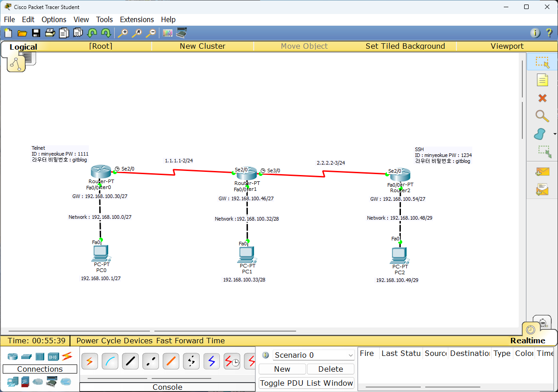558x392 pixels.
Task: Open the View menu
Action: (81, 19)
